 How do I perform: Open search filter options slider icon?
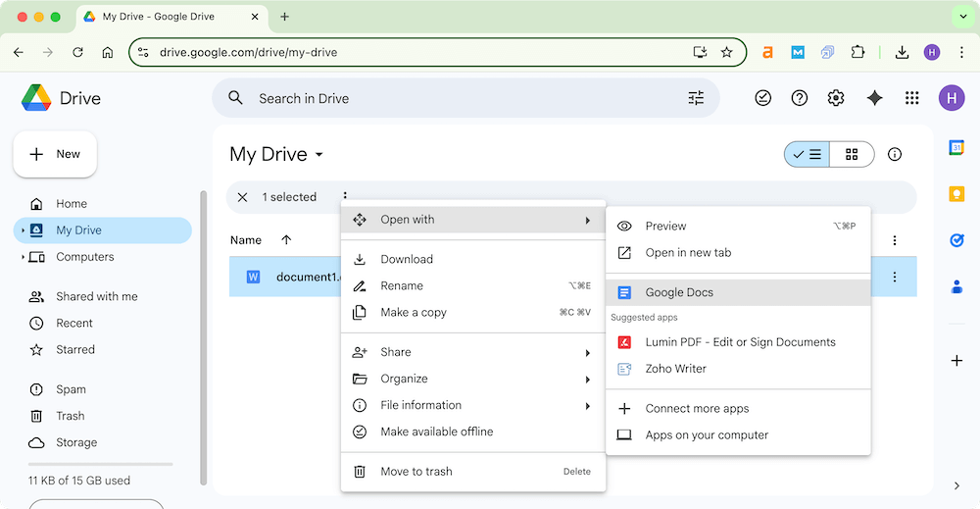click(696, 98)
